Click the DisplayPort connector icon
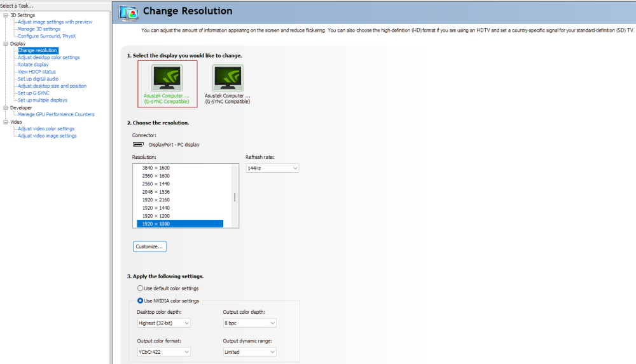Image resolution: width=636 pixels, height=364 pixels. [x=138, y=144]
